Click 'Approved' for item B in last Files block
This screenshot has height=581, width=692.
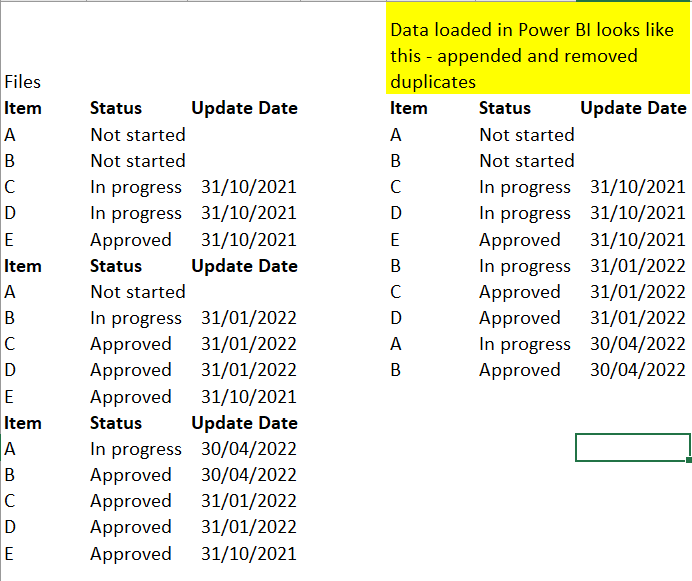click(x=131, y=475)
